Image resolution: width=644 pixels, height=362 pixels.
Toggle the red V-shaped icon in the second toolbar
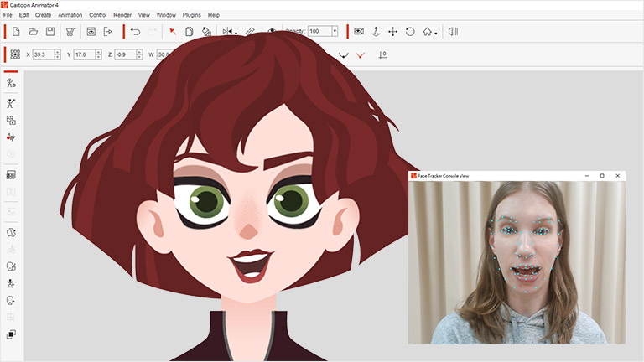(x=360, y=54)
